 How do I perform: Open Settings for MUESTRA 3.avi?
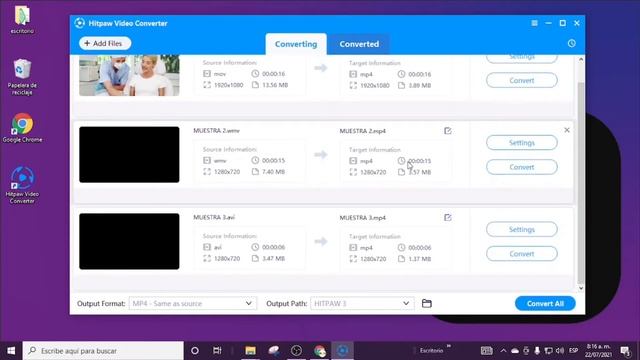522,229
